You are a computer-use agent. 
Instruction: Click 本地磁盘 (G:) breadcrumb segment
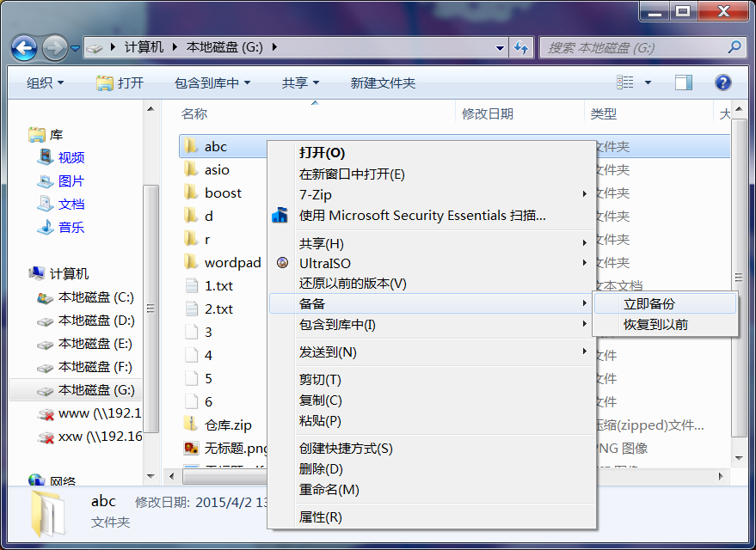[224, 47]
